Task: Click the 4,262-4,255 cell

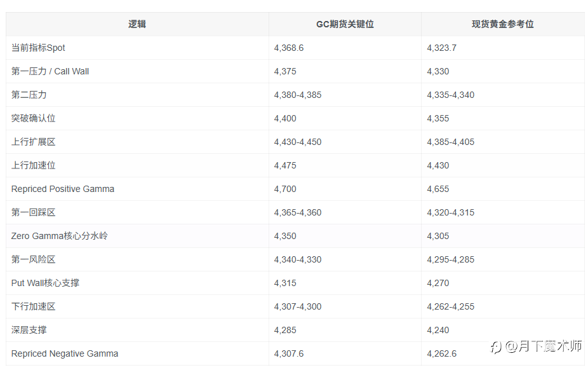Action: pyautogui.click(x=451, y=307)
